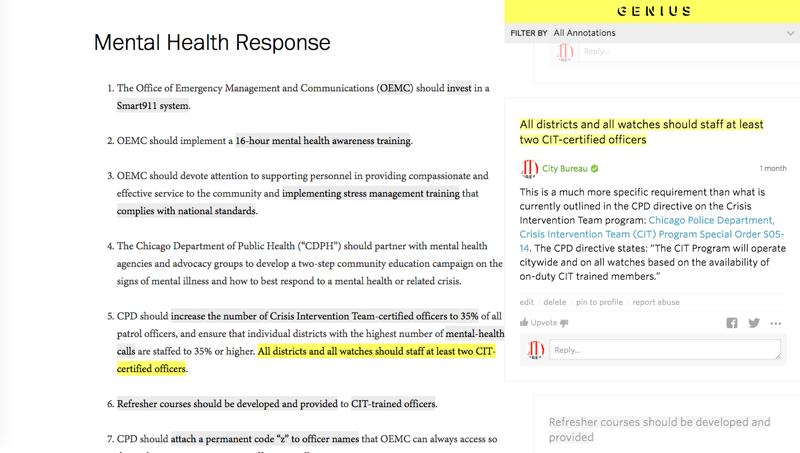Expand the All Annotations filter dropdown
The image size is (800, 453).
pos(652,33)
